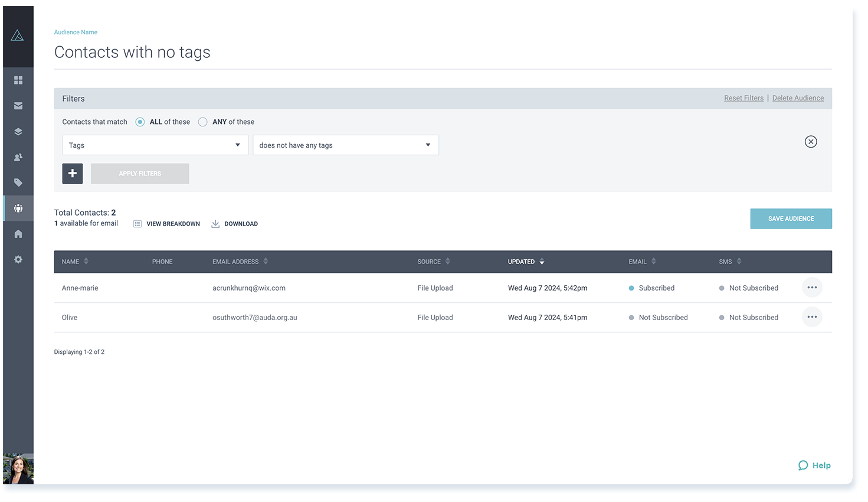Select the ANY of these radio option
This screenshot has height=502, width=868.
coord(203,122)
